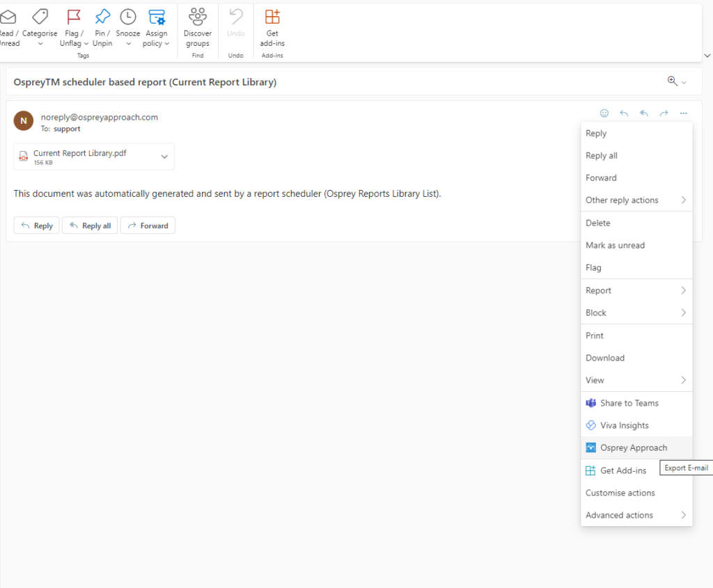Click the Reply all button below the message
The height and width of the screenshot is (588, 713).
pyautogui.click(x=90, y=225)
